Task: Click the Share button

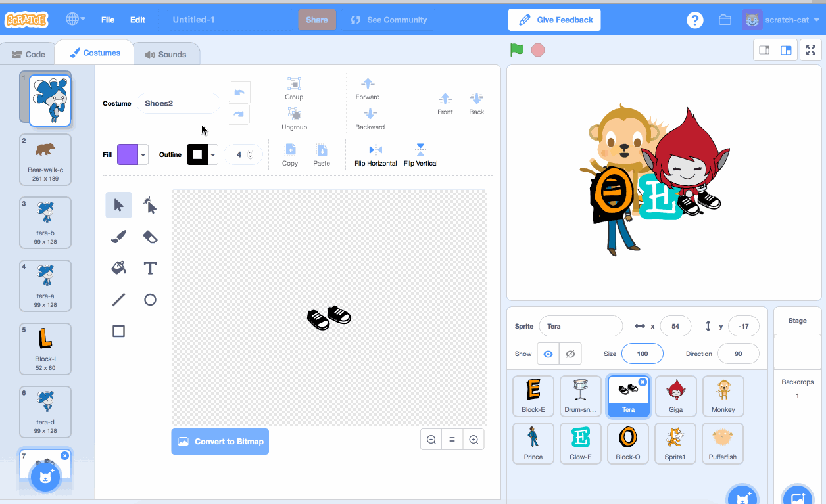Action: (317, 20)
